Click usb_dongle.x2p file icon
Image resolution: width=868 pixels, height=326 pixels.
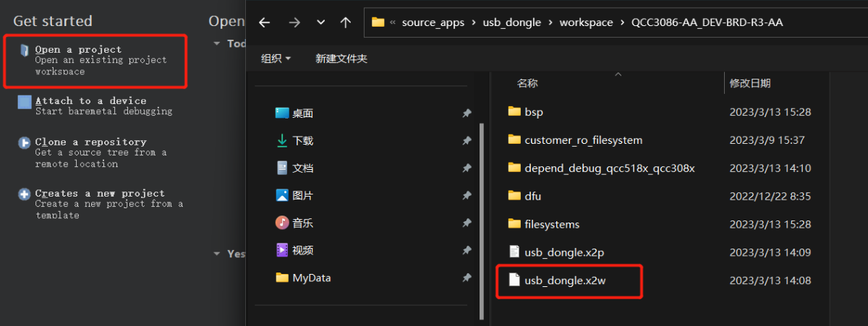pyautogui.click(x=514, y=252)
